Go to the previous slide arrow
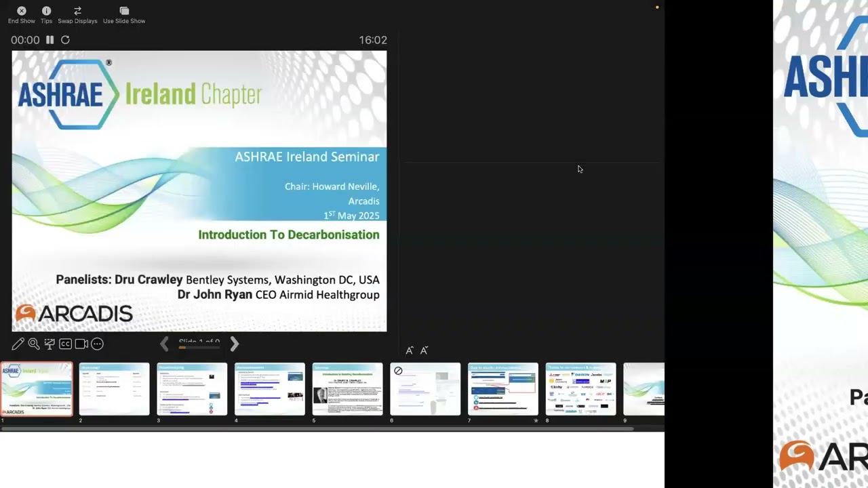 [x=164, y=344]
